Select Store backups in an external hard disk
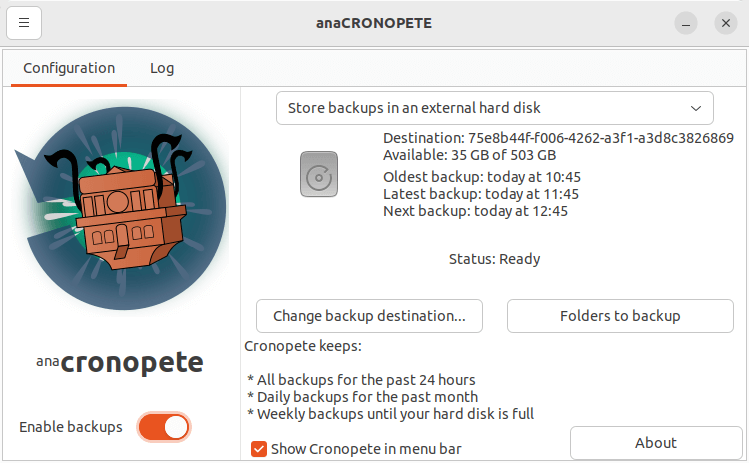The width and height of the screenshot is (749, 463). click(x=414, y=108)
